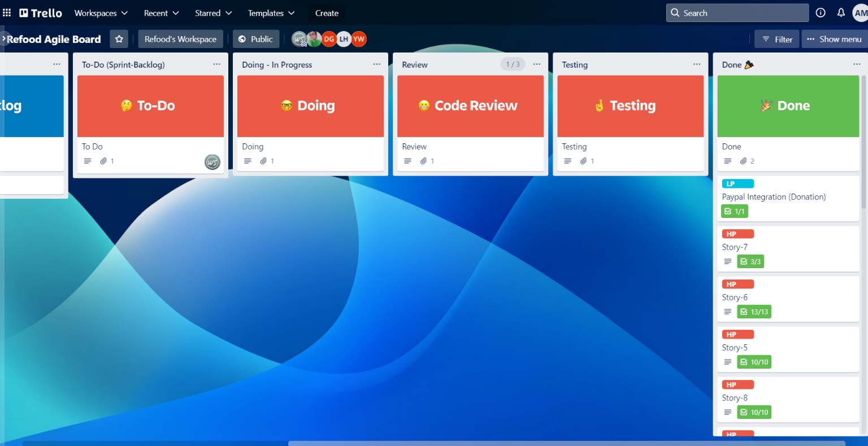Open the notifications bell
Screen dimensions: 868x446
point(841,13)
